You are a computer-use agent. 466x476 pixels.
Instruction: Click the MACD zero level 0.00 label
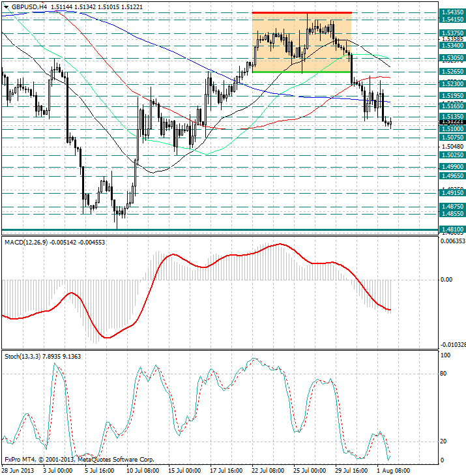pyautogui.click(x=446, y=279)
